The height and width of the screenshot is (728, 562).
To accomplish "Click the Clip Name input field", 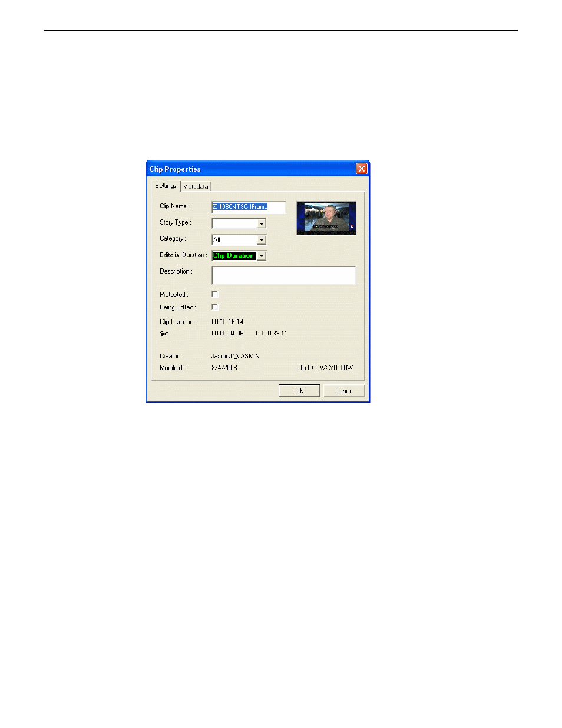I will pyautogui.click(x=249, y=206).
